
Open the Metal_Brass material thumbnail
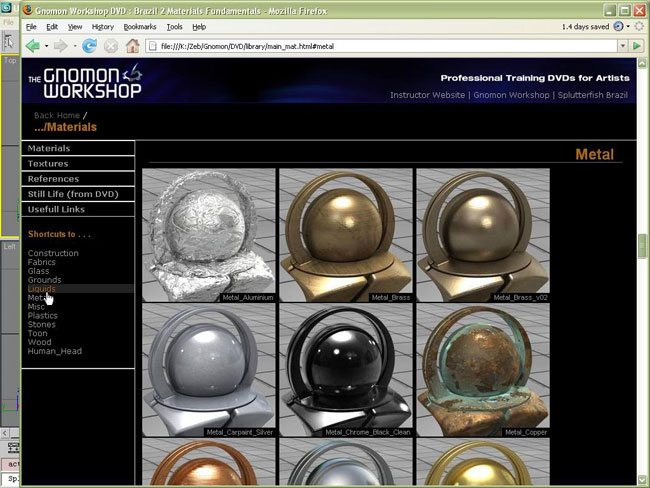[x=346, y=235]
